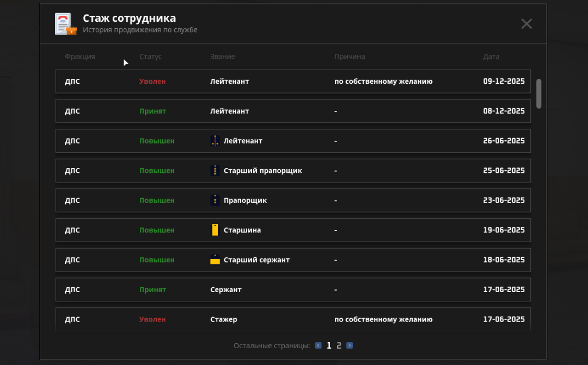Image resolution: width=588 pixels, height=365 pixels.
Task: Close the Стаж сотрудника window
Action: tap(526, 23)
